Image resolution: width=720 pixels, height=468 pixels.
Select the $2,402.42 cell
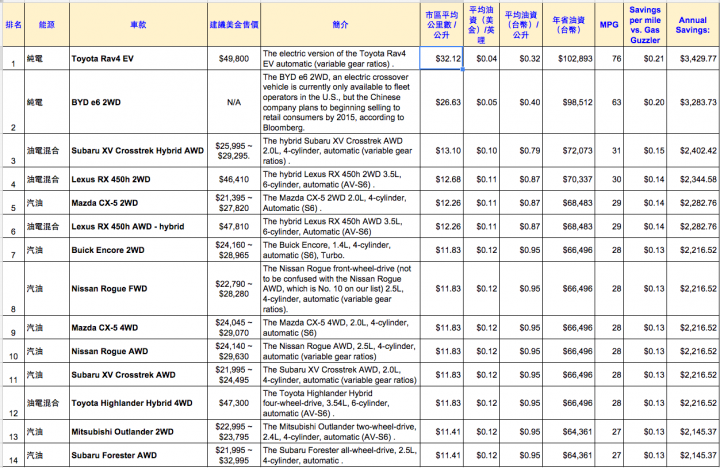[x=693, y=151]
